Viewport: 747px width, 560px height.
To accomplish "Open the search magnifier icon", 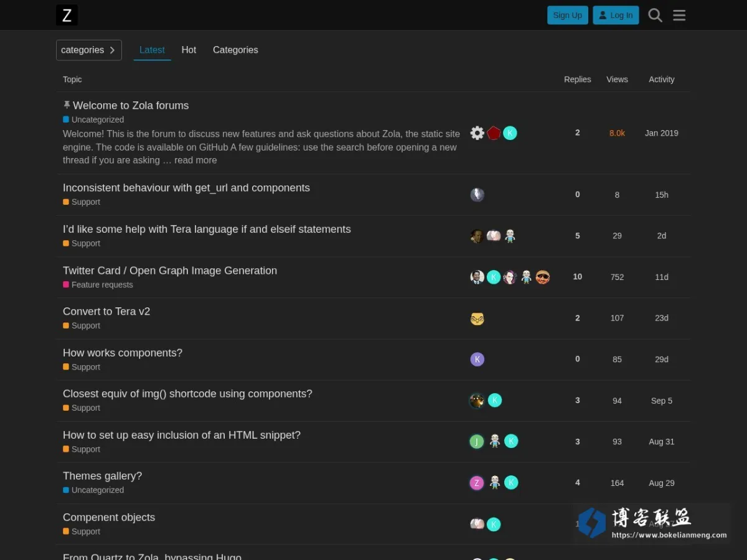I will (655, 15).
